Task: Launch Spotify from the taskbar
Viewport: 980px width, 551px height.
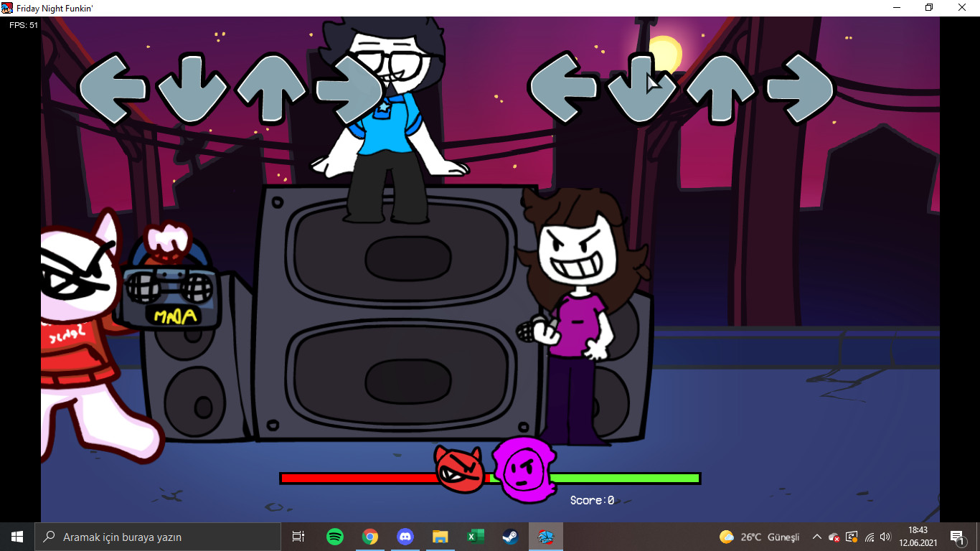Action: pyautogui.click(x=334, y=536)
